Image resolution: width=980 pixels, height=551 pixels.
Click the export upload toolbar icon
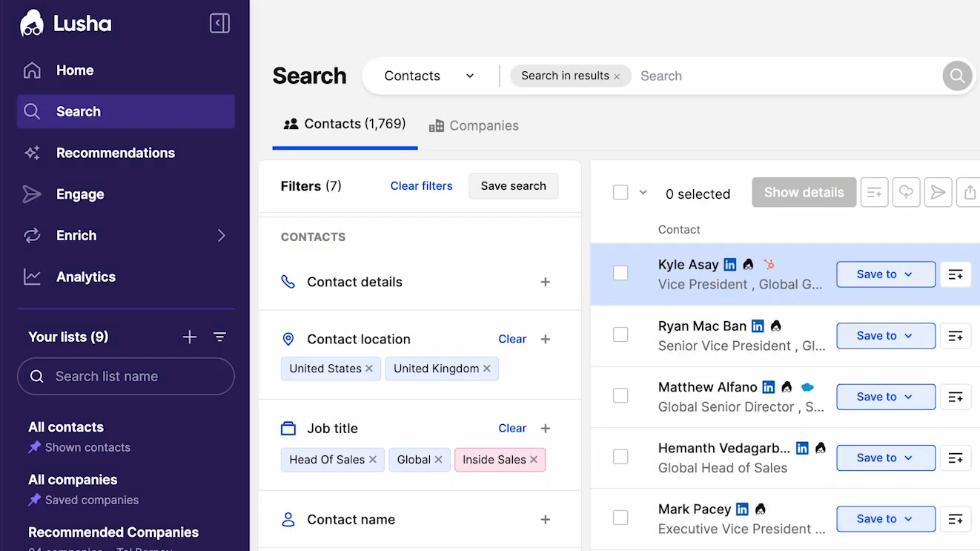click(970, 192)
